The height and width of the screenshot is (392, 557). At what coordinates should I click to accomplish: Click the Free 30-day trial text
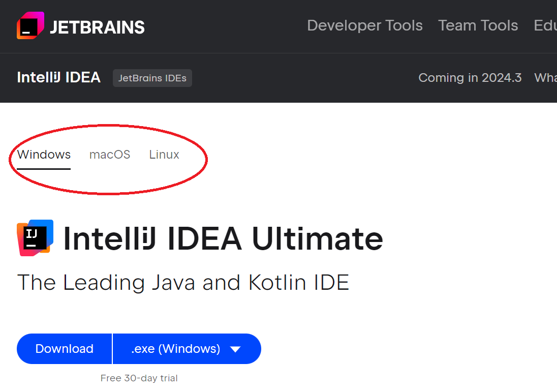point(139,378)
